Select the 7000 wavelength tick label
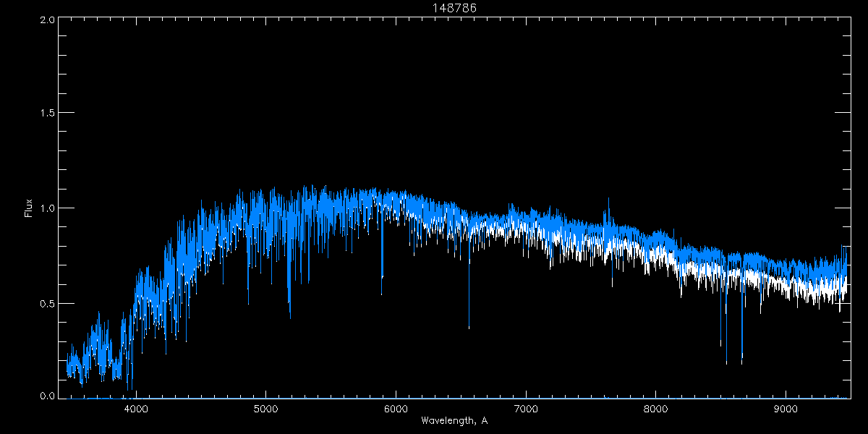The image size is (868, 434). coord(526,408)
